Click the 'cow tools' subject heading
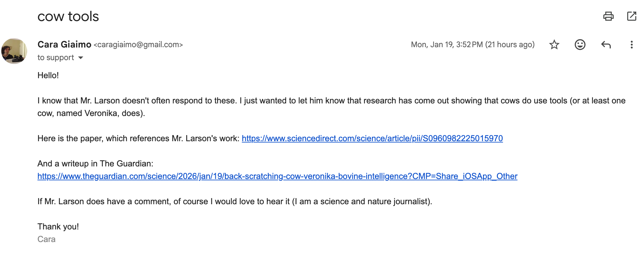The width and height of the screenshot is (644, 254). coord(68,16)
